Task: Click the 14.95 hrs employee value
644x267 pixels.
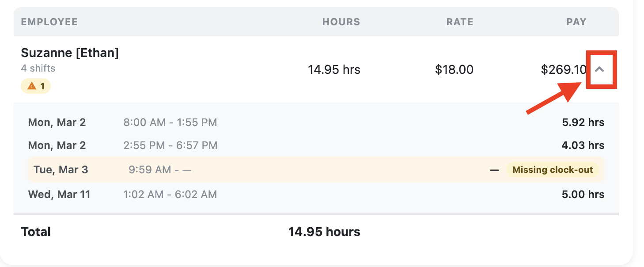Action: click(x=334, y=69)
